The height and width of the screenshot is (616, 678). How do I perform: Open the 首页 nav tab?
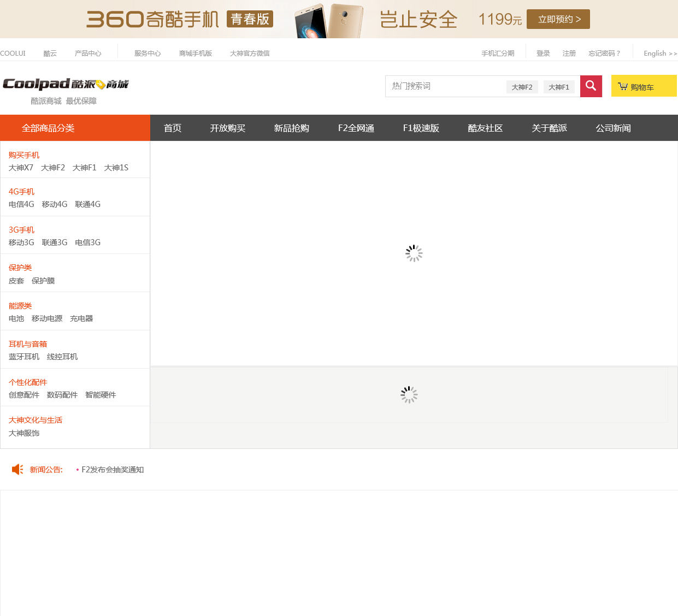coord(173,128)
